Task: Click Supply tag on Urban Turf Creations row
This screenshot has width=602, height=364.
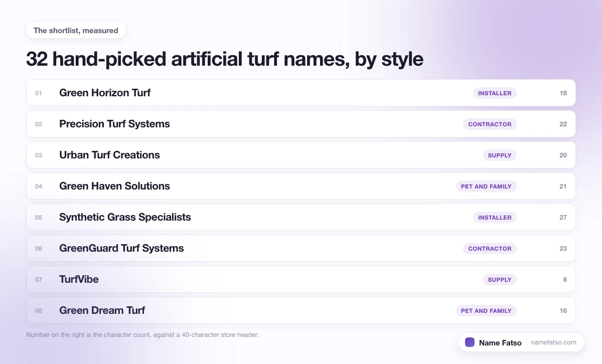Action: (500, 155)
